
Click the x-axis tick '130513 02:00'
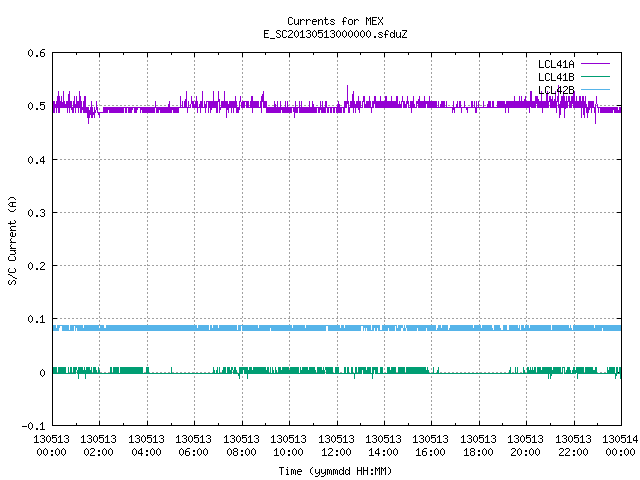[x=98, y=446]
